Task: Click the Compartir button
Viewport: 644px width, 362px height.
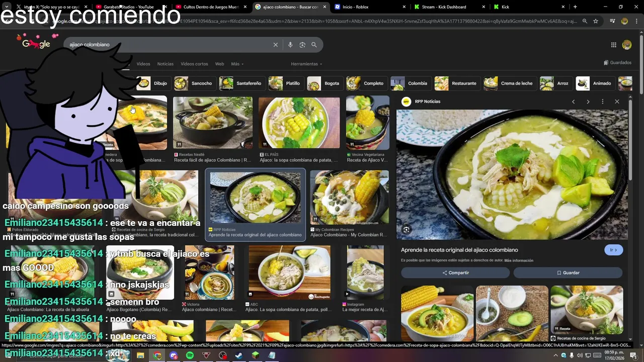Action: tap(455, 273)
